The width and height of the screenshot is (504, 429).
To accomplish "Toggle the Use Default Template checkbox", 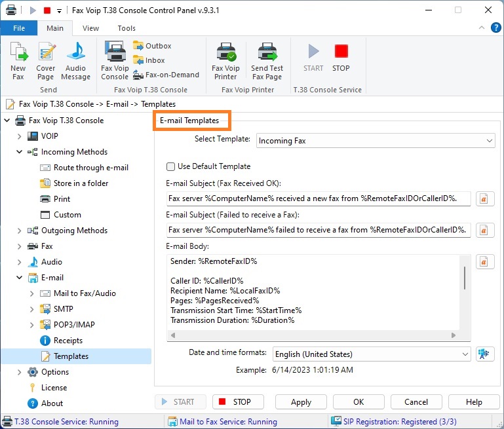I will pos(170,166).
